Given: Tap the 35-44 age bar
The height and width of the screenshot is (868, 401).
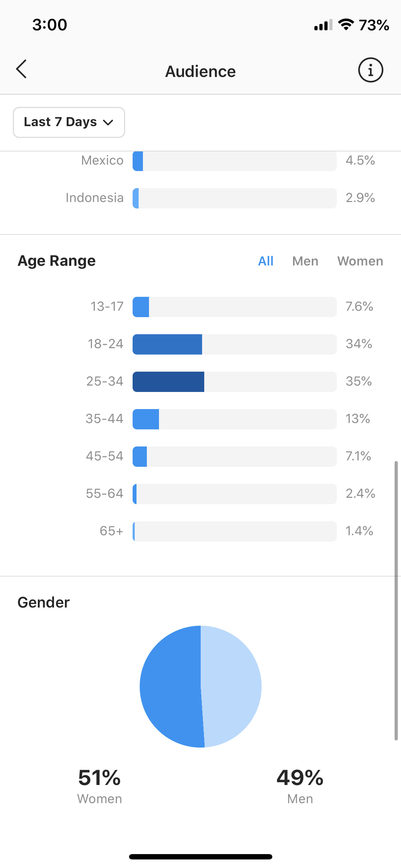Looking at the screenshot, I should click(235, 419).
